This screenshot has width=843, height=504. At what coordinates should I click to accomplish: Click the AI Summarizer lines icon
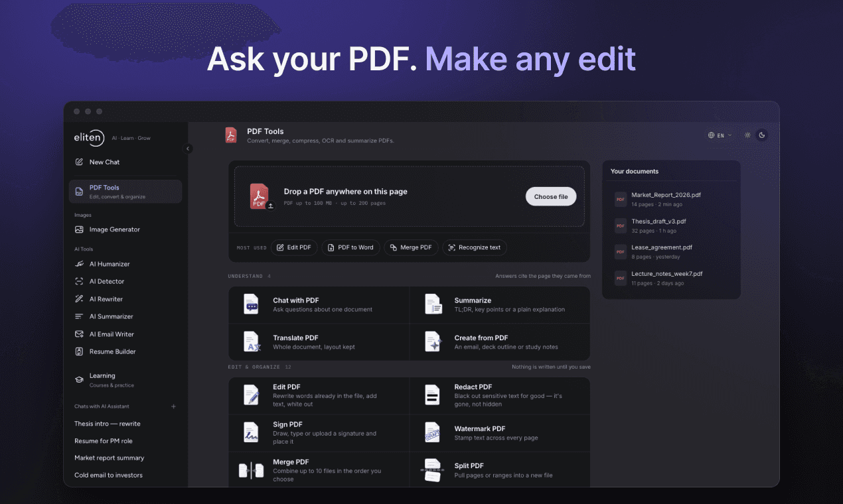(x=79, y=316)
